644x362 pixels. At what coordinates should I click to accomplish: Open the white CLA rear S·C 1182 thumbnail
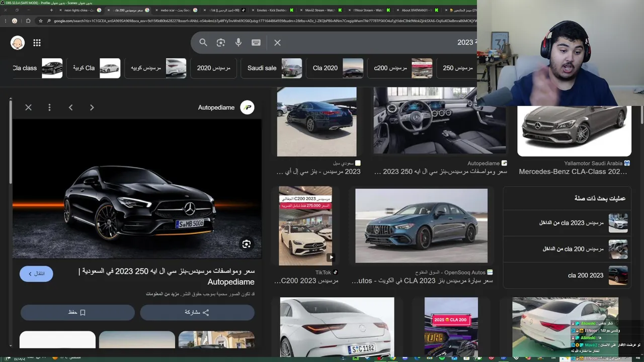click(x=337, y=327)
